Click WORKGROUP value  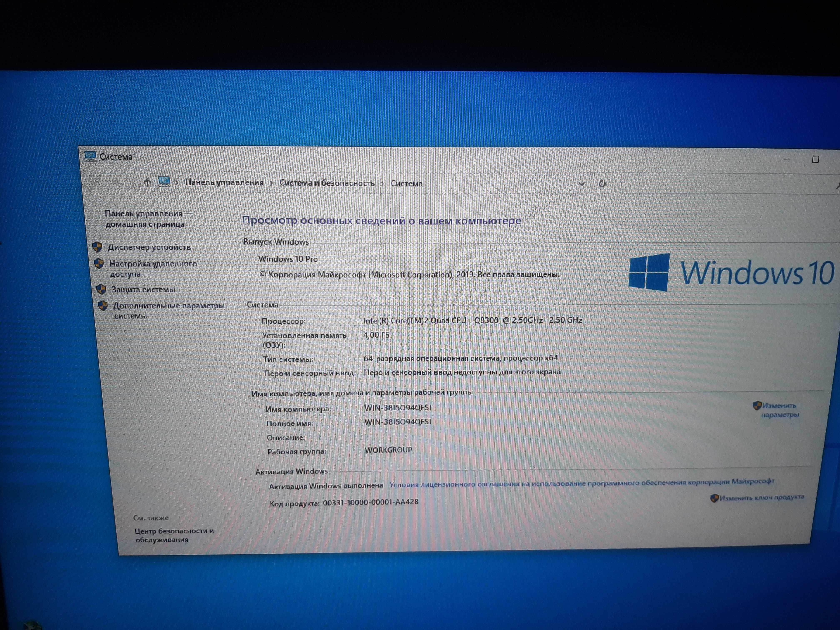[388, 450]
